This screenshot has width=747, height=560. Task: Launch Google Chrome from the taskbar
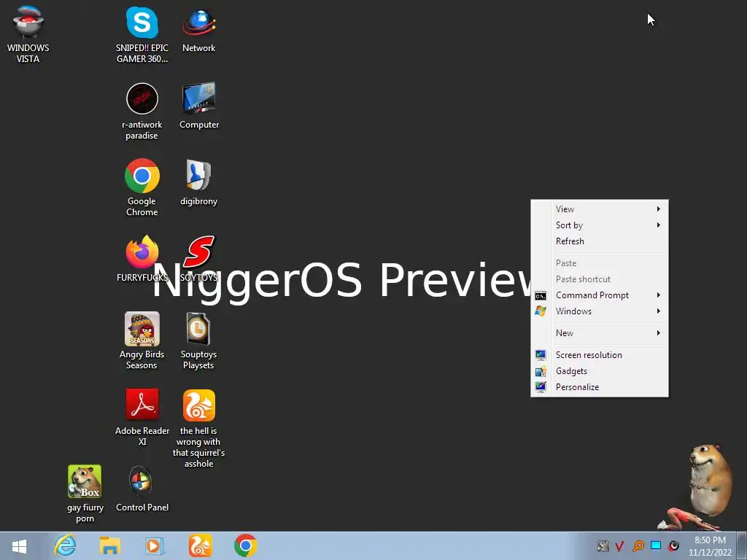[246, 545]
